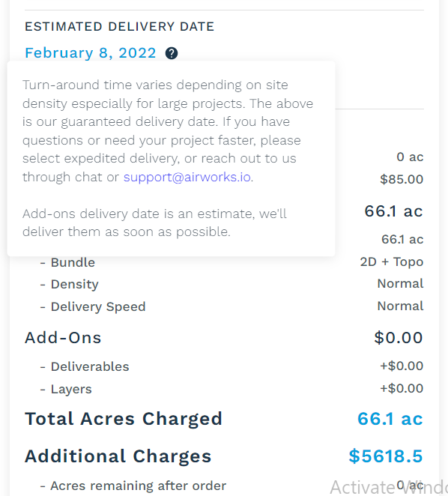
Task: Click the Normal value for Density
Action: (400, 284)
